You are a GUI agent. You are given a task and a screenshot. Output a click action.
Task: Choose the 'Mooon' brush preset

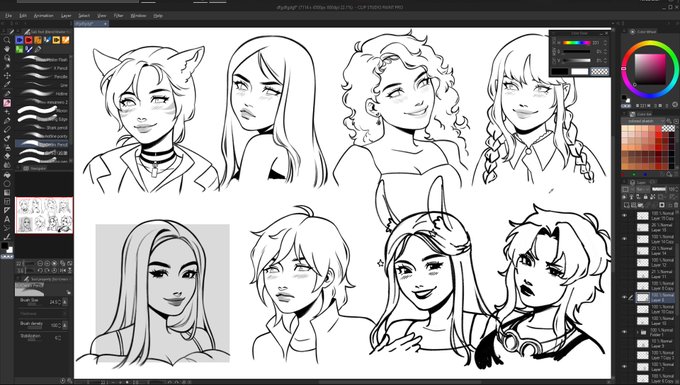[43, 110]
